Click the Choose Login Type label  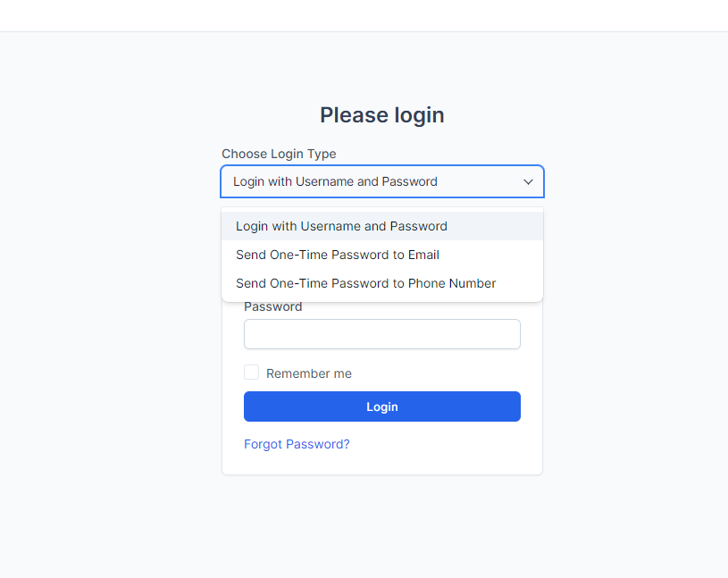pyautogui.click(x=279, y=154)
